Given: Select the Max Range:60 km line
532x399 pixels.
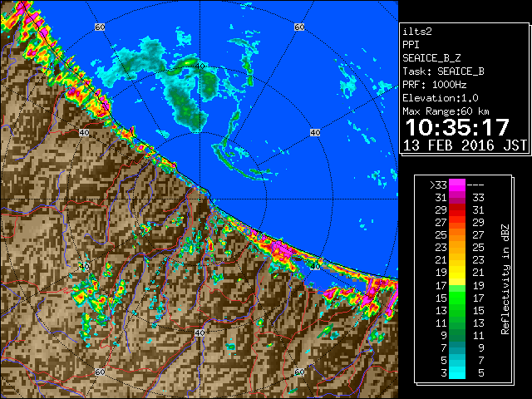Looking at the screenshot, I should pos(446,111).
